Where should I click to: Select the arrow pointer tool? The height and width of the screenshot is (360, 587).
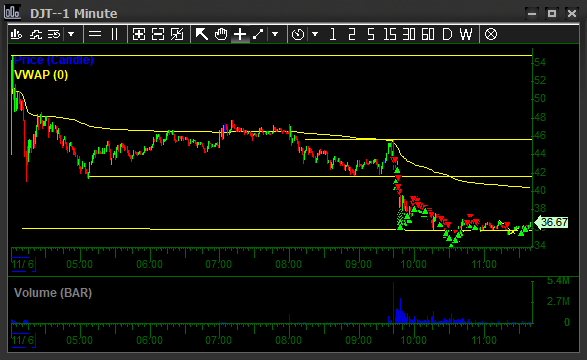pos(201,34)
